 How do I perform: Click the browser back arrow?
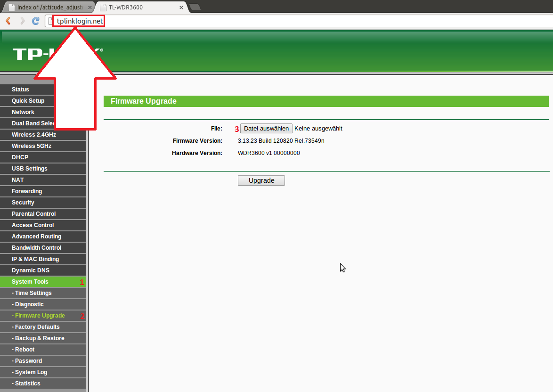[x=8, y=21]
